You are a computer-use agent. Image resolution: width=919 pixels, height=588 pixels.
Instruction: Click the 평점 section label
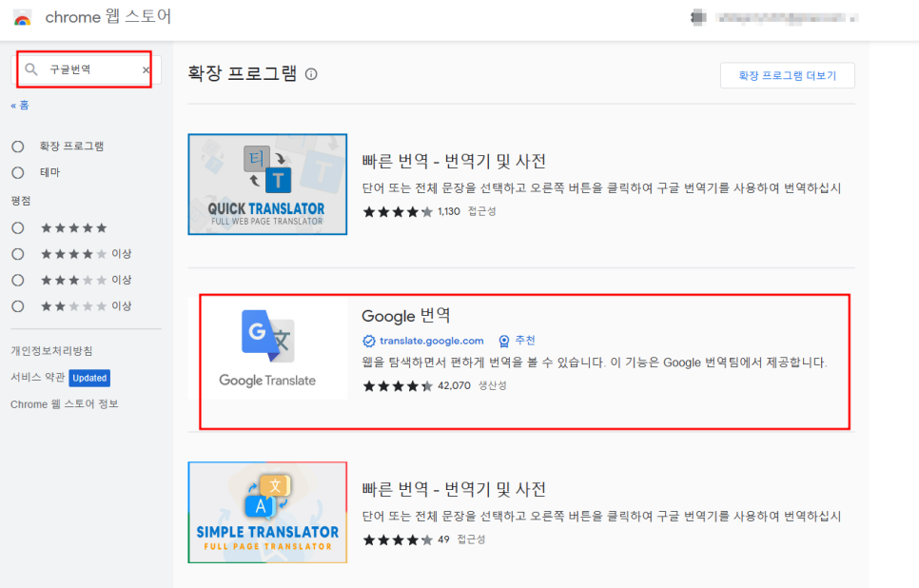coord(21,201)
